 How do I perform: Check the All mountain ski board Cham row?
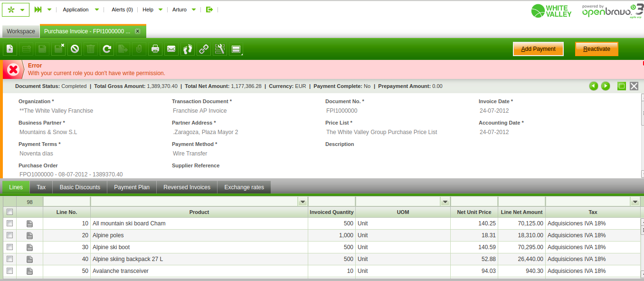(9, 223)
